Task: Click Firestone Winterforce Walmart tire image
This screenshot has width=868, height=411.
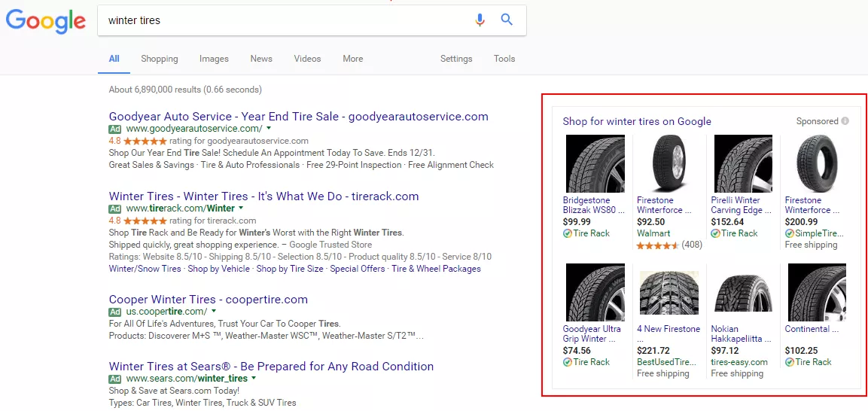Action: click(x=669, y=164)
